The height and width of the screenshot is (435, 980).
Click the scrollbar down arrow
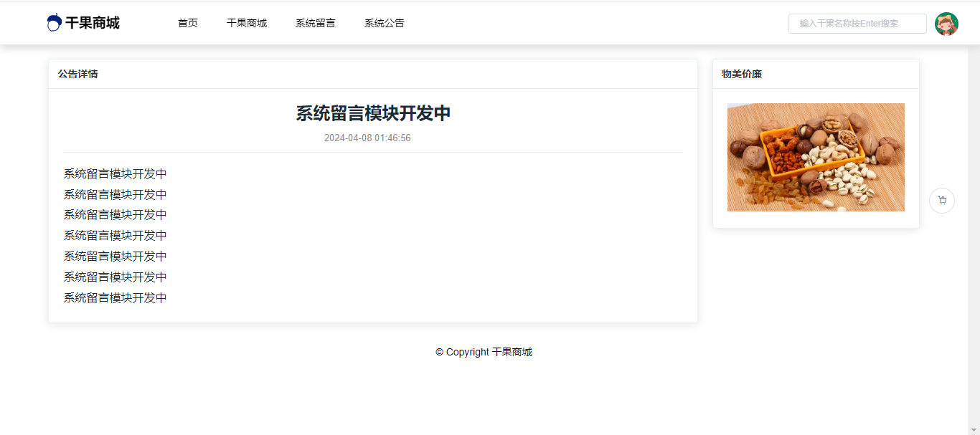(x=974, y=429)
